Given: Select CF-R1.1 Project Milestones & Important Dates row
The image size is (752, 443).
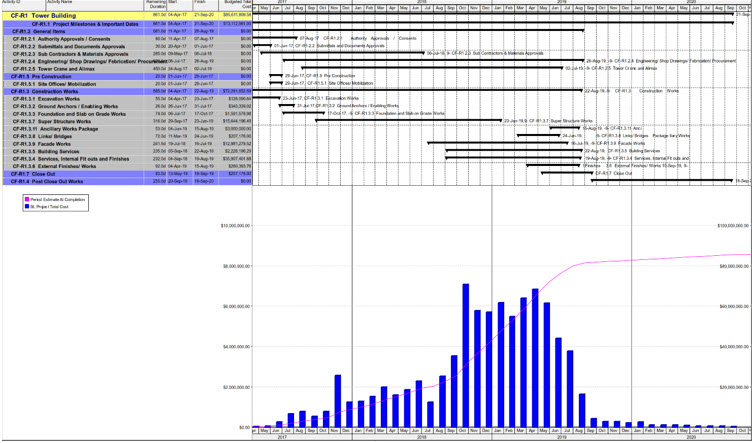Looking at the screenshot, I should pos(126,23).
